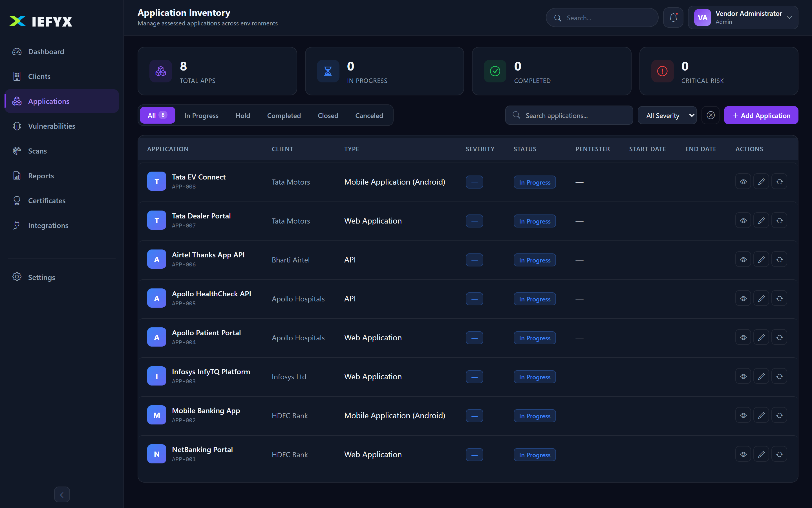Click the notifications bell icon
The image size is (812, 508).
[x=673, y=17]
